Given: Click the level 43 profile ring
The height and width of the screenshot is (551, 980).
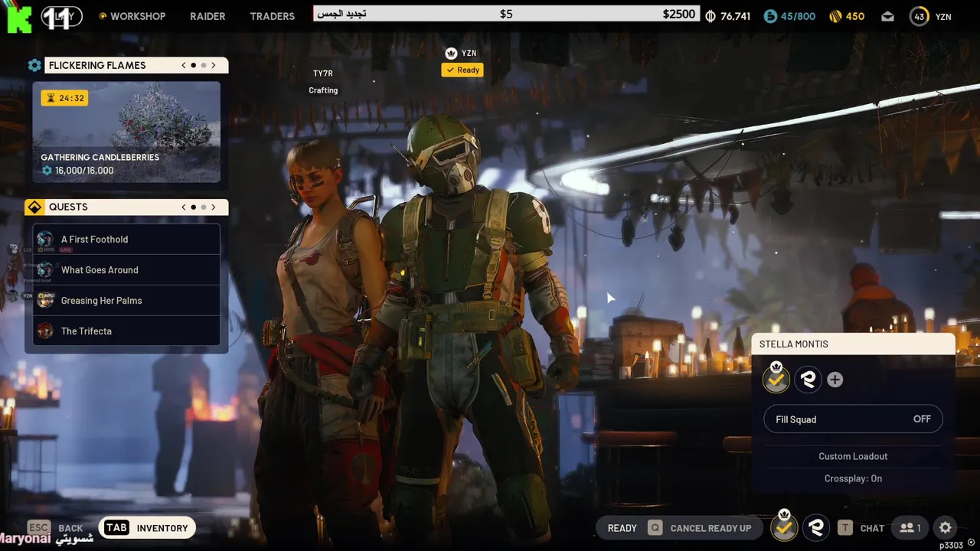Looking at the screenshot, I should click(x=920, y=16).
